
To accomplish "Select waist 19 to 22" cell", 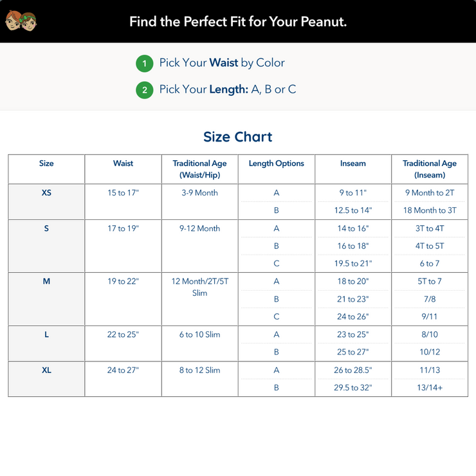I will click(x=123, y=281).
